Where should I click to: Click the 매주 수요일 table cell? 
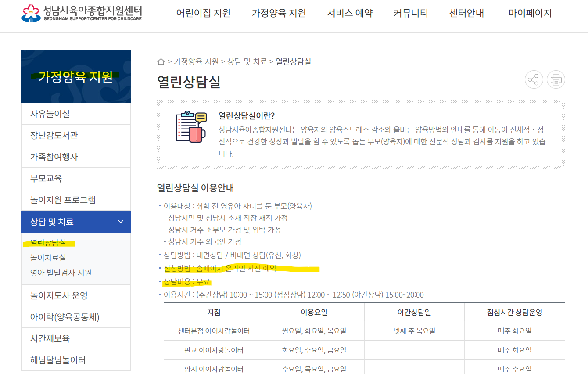click(515, 369)
